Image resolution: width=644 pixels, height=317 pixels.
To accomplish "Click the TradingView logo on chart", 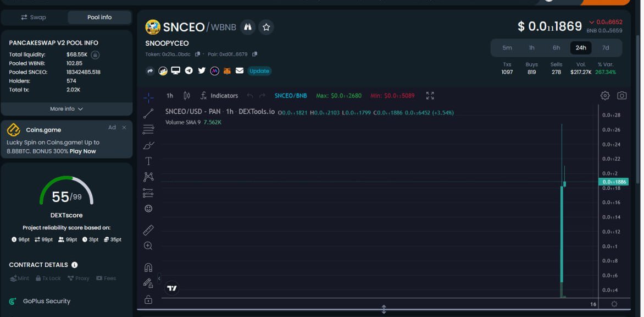I will pyautogui.click(x=172, y=288).
